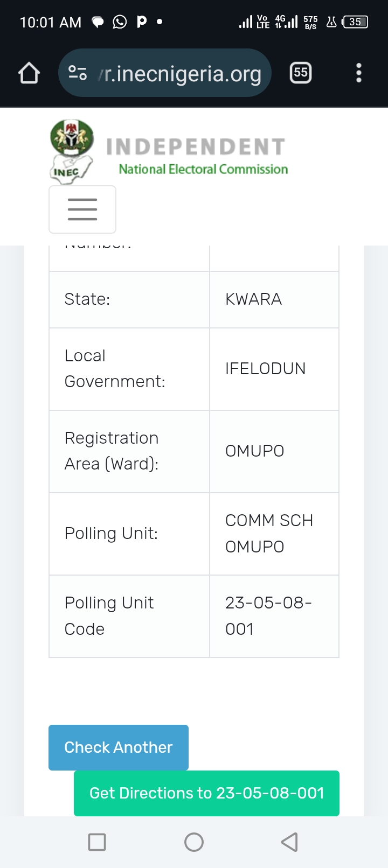Click the Check Another button

119,747
